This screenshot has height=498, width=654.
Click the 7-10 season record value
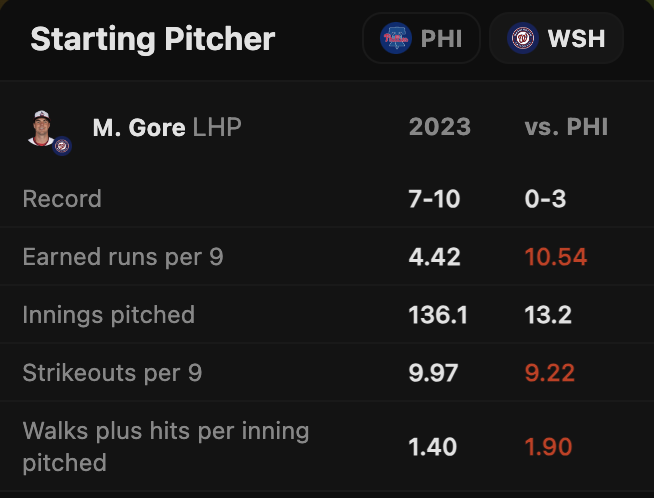[434, 199]
